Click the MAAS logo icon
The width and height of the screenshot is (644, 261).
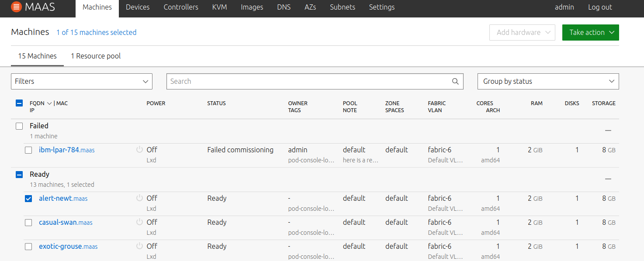coord(16,7)
